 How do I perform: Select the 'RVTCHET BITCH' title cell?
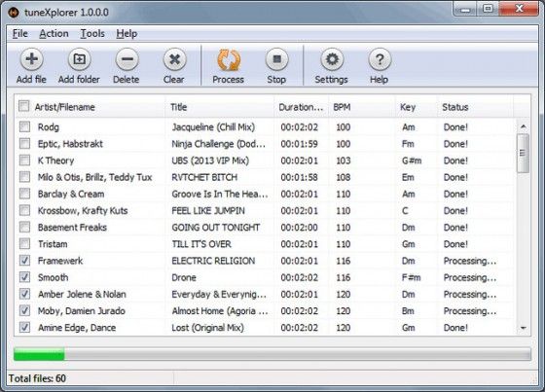click(x=204, y=177)
